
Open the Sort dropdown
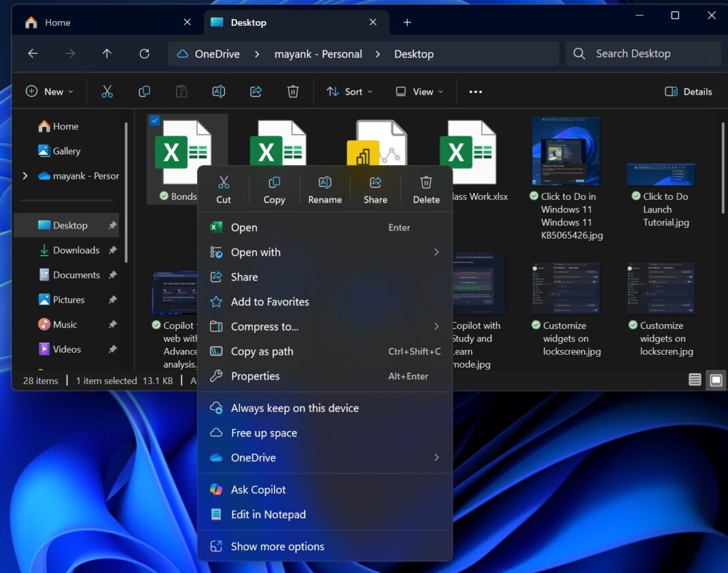[349, 91]
